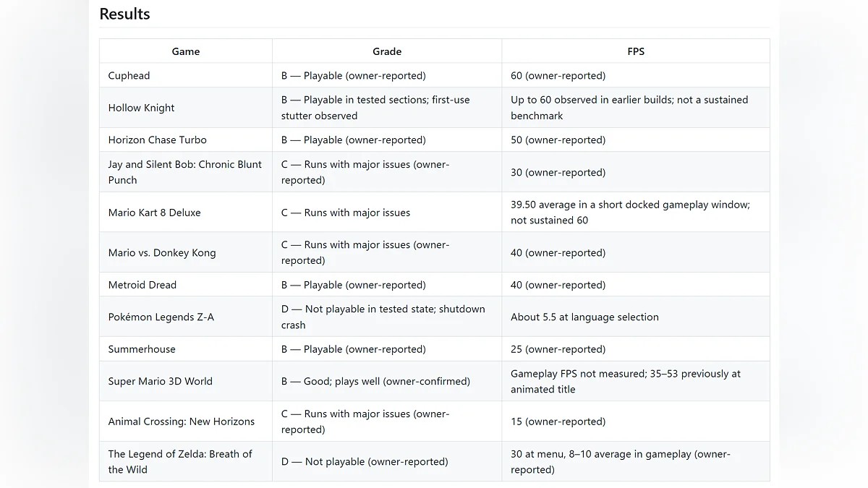Viewport: 868px width, 488px height.
Task: Click Animal Crossing: New Horizons cell
Action: click(186, 421)
